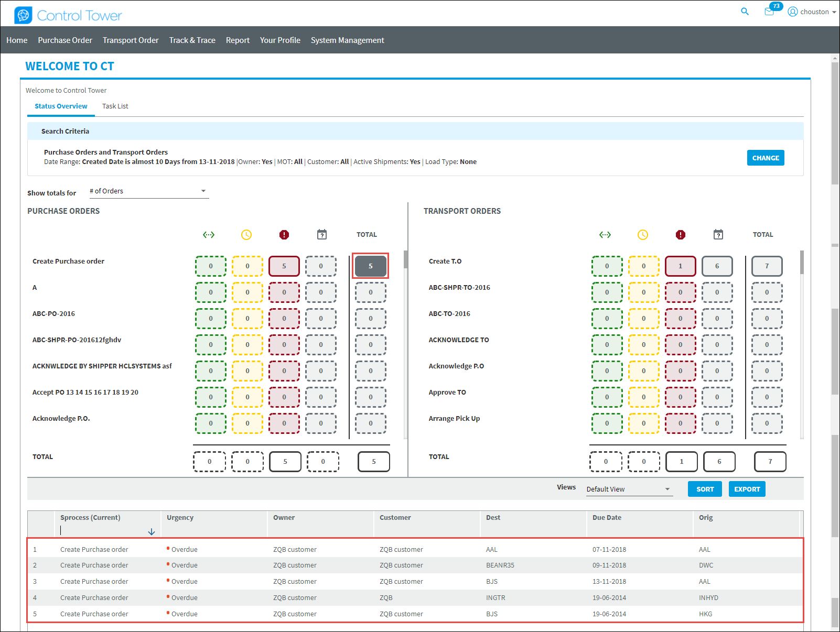
Task: Click the Dest column header
Action: click(x=493, y=517)
